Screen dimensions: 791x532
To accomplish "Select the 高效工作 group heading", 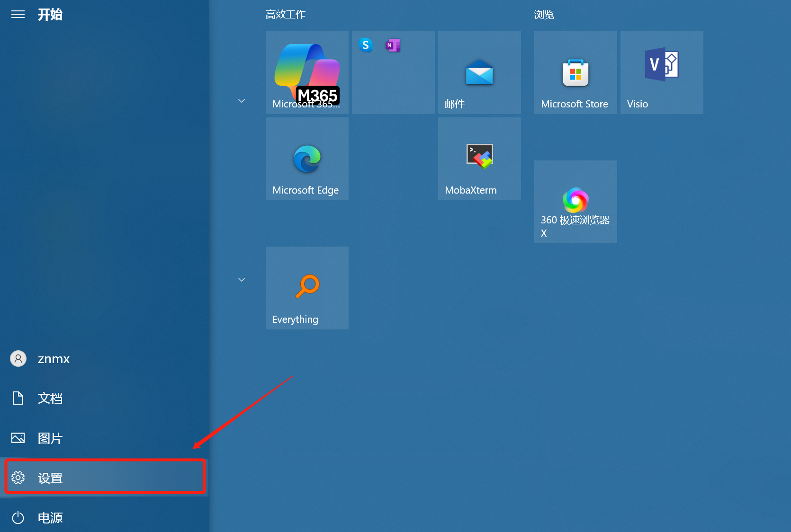I will click(x=286, y=15).
